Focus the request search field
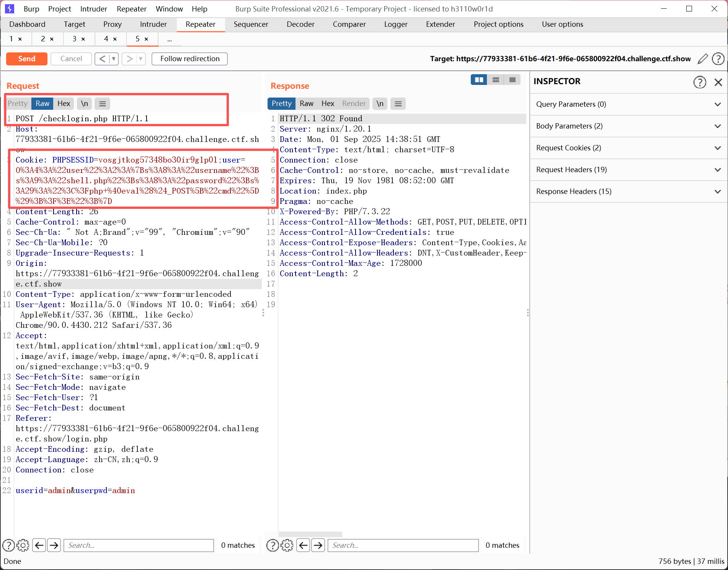The width and height of the screenshot is (728, 570). (139, 545)
